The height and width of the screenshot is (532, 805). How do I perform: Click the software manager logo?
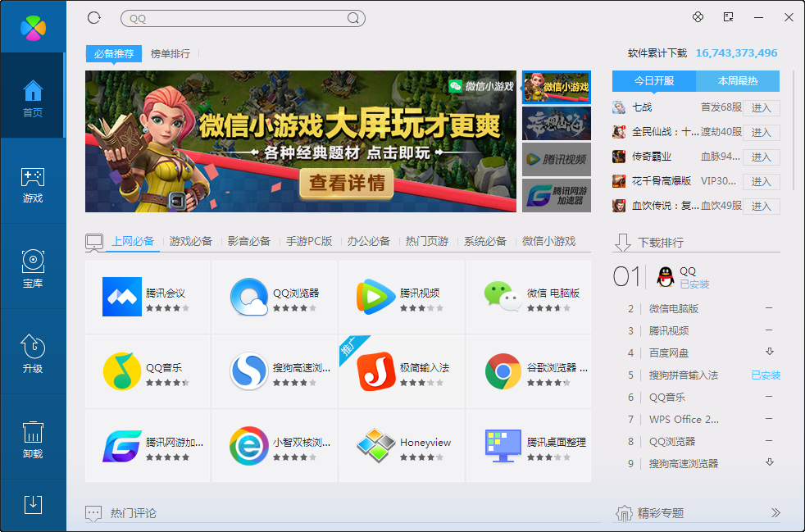point(33,27)
